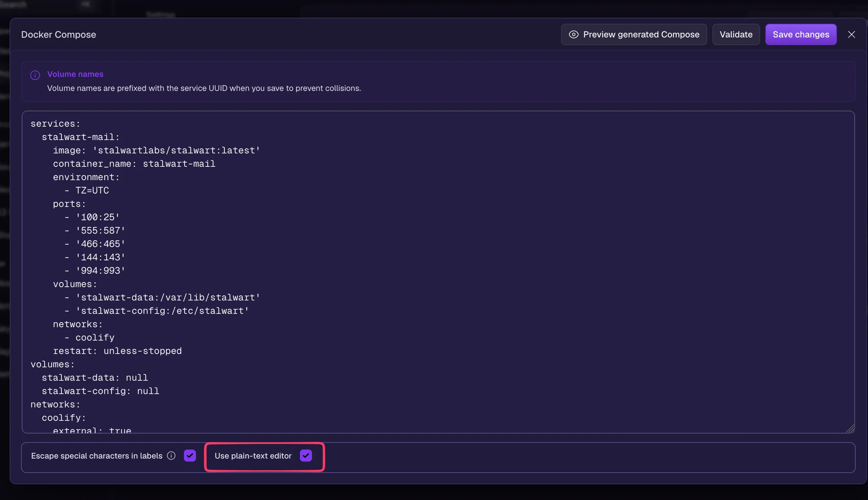Click the line 'services:' in editor
Viewport: 868px width, 500px height.
[55, 124]
